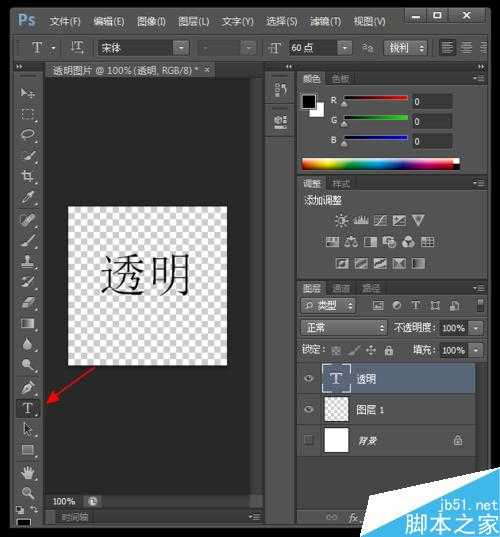Open the 文件(F) menu
500x537 pixels.
[65, 22]
